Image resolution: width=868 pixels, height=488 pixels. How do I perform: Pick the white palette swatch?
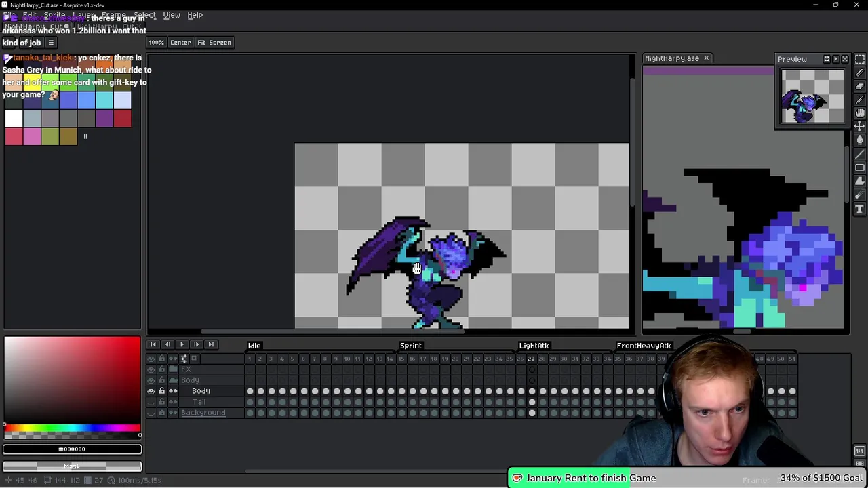point(14,119)
